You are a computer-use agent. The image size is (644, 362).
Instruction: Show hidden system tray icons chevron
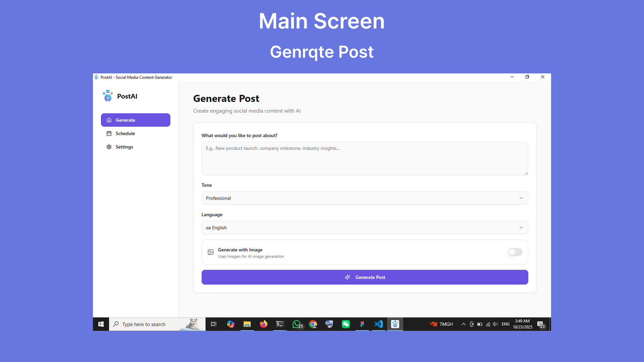tap(463, 324)
